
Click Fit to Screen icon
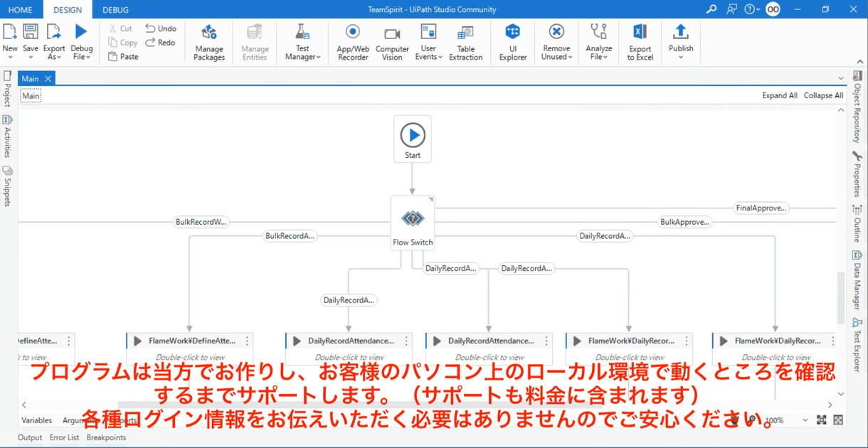[x=822, y=420]
